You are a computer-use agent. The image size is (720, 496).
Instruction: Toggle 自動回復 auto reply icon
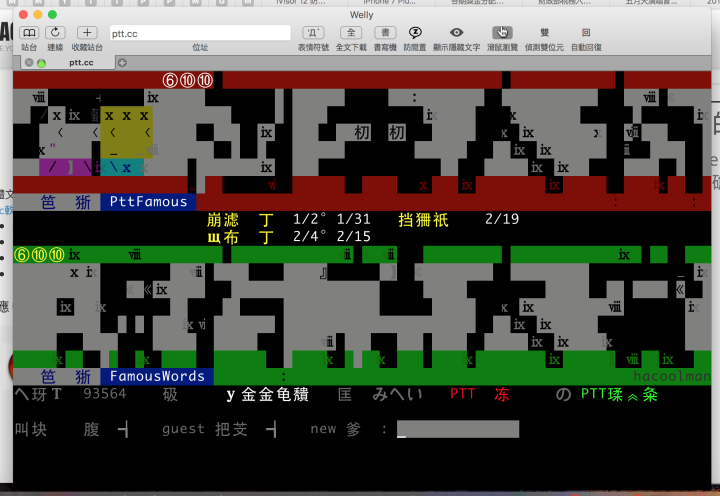pos(586,33)
